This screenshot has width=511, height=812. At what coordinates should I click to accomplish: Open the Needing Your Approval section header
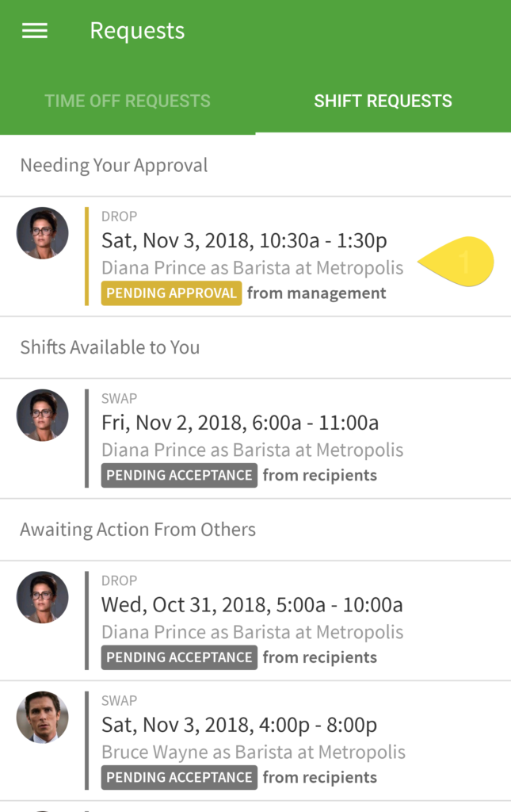114,165
